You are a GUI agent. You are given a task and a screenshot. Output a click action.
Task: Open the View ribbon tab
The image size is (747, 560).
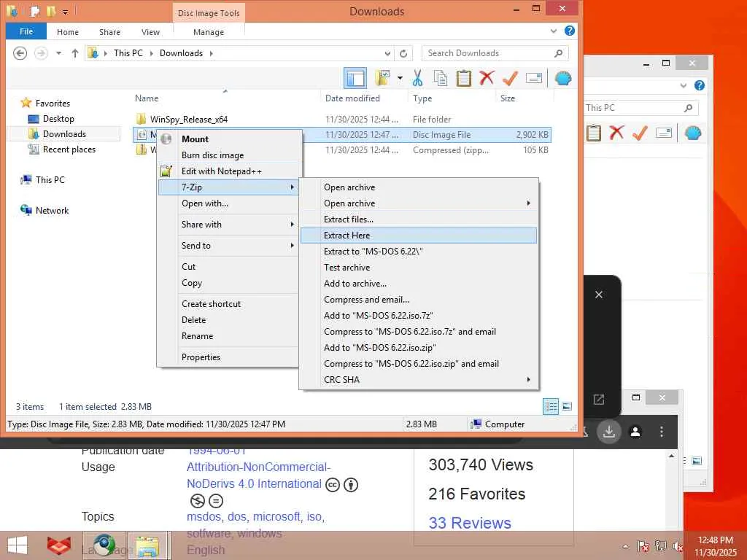tap(150, 32)
